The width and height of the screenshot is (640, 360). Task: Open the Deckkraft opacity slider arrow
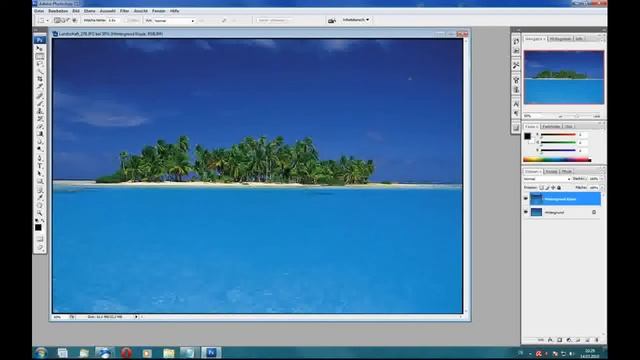tap(602, 179)
